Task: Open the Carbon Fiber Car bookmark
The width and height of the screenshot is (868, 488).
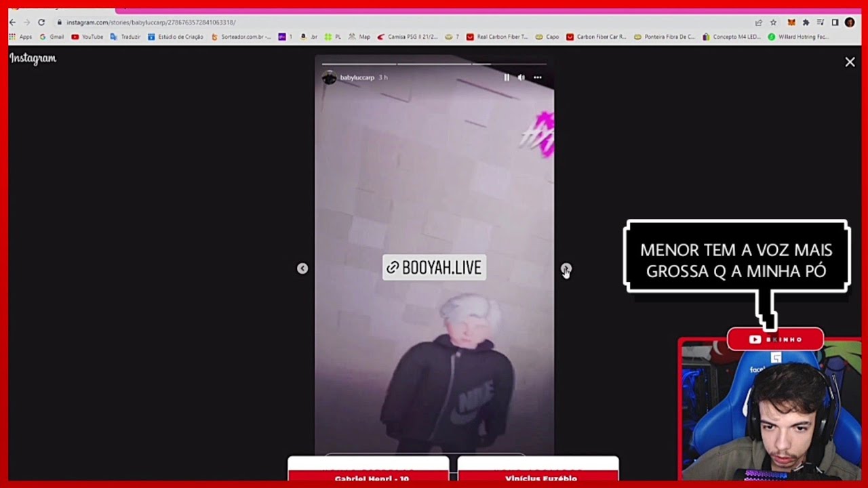Action: pos(597,37)
